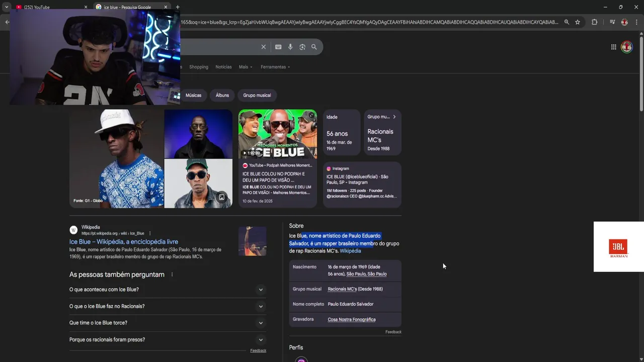Click the zoom magnifier icon in address bar

click(567, 22)
